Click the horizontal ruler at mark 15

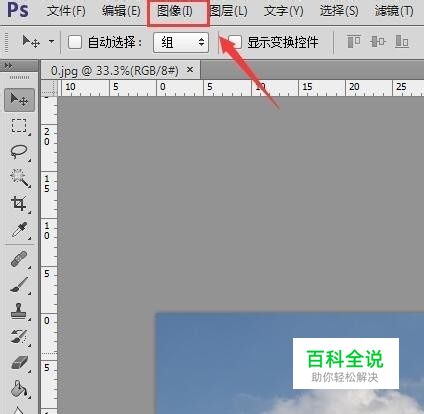click(x=307, y=87)
